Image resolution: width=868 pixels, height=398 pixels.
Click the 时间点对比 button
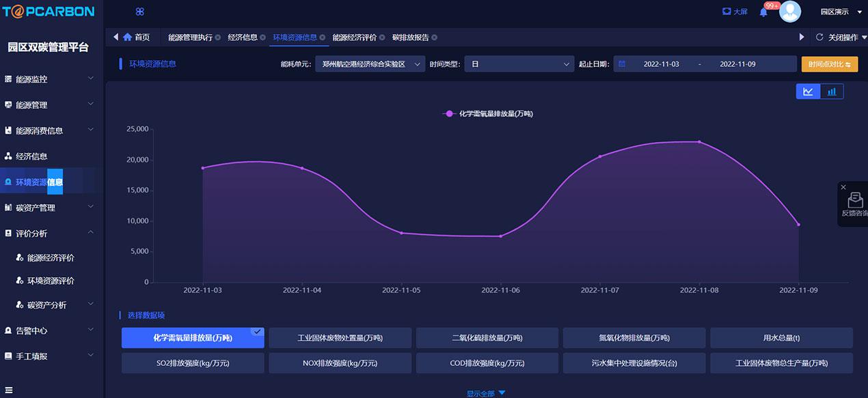click(829, 64)
